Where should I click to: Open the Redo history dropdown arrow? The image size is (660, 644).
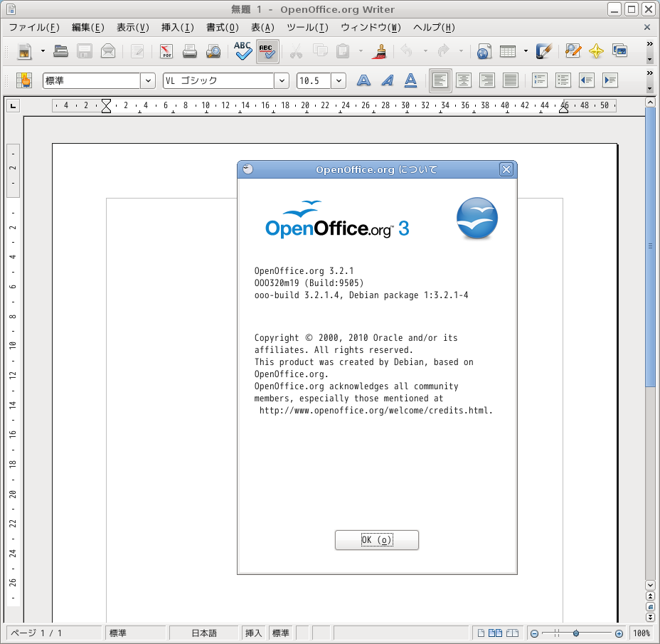click(462, 51)
